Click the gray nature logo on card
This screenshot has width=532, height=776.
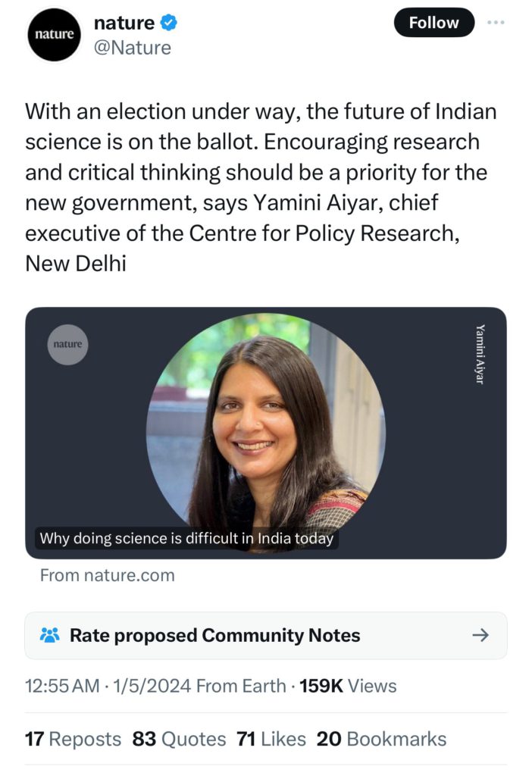coord(67,345)
